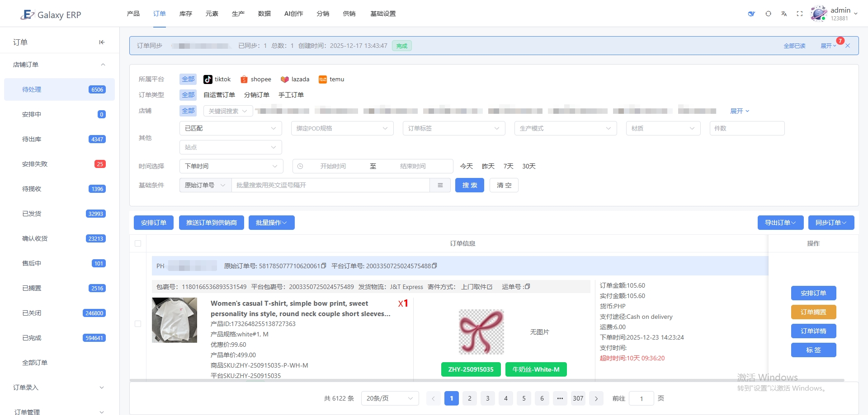The height and width of the screenshot is (415, 868).
Task: Close the 订单同步 notification banner
Action: point(848,46)
